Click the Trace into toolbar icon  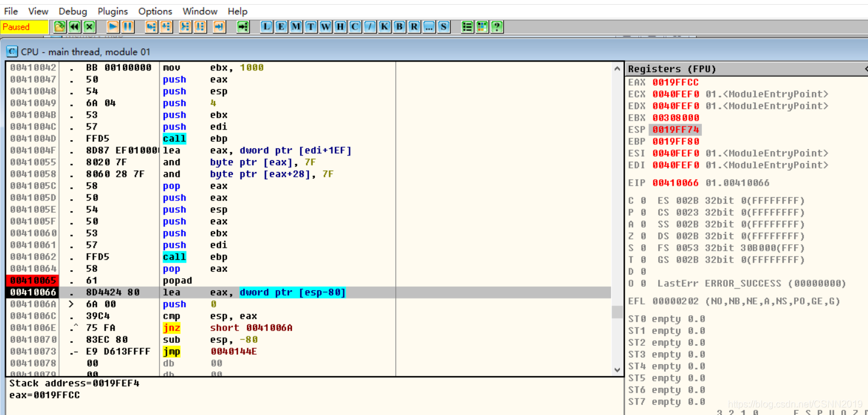click(186, 27)
